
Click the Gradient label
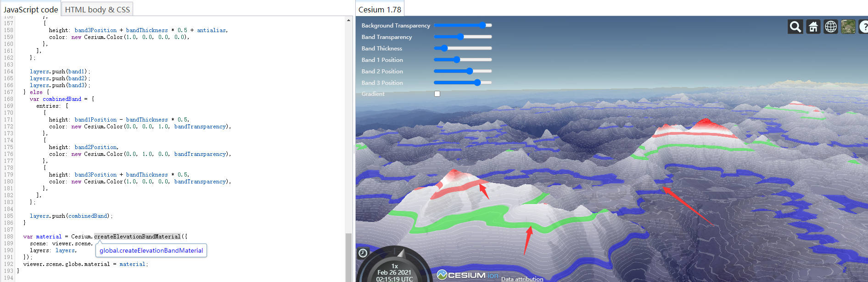pyautogui.click(x=373, y=94)
